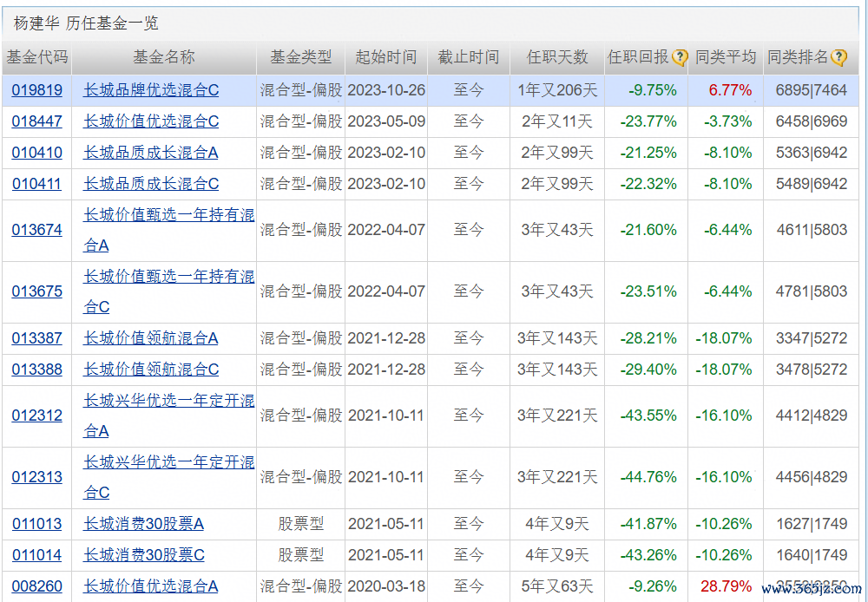Open 长城价值甄选一年持有混合C fund page

point(169,291)
